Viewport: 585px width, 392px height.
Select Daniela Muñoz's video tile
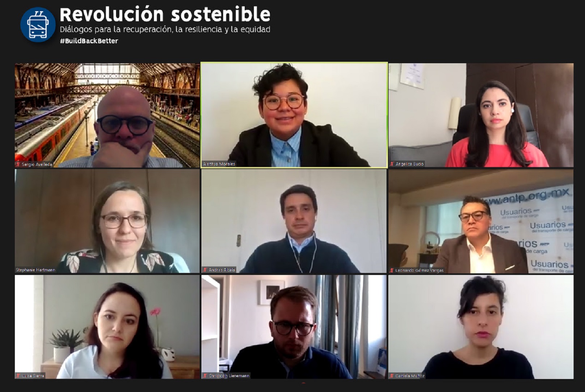click(x=481, y=327)
